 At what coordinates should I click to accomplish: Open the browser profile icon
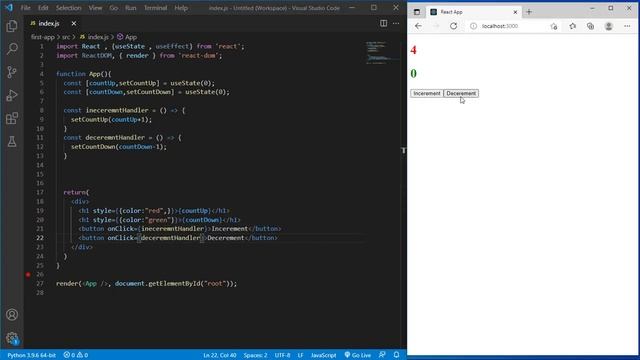tap(609, 26)
